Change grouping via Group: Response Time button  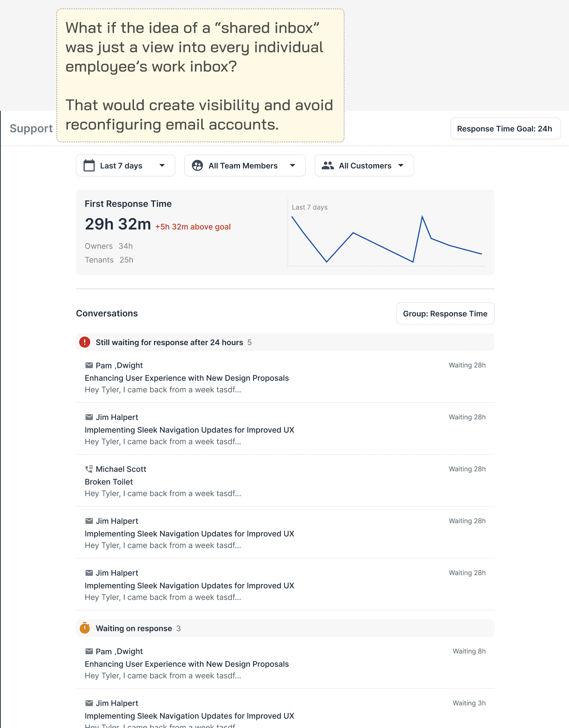[445, 313]
